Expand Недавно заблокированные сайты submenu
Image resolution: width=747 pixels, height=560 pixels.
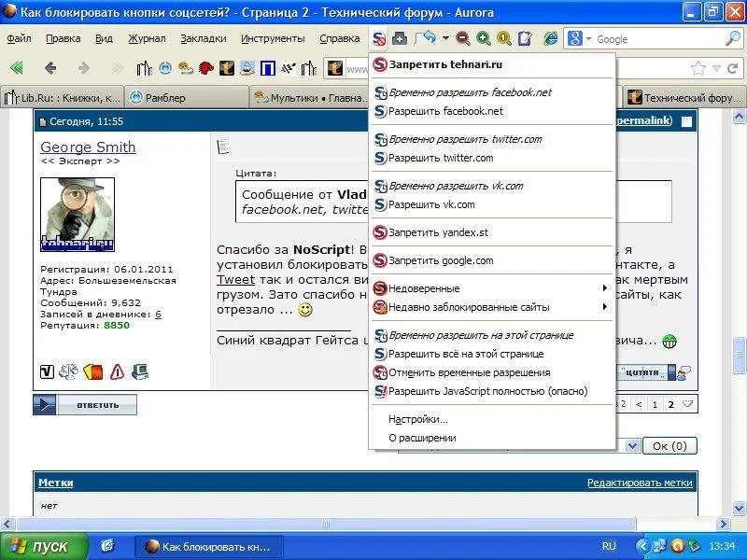(492, 307)
